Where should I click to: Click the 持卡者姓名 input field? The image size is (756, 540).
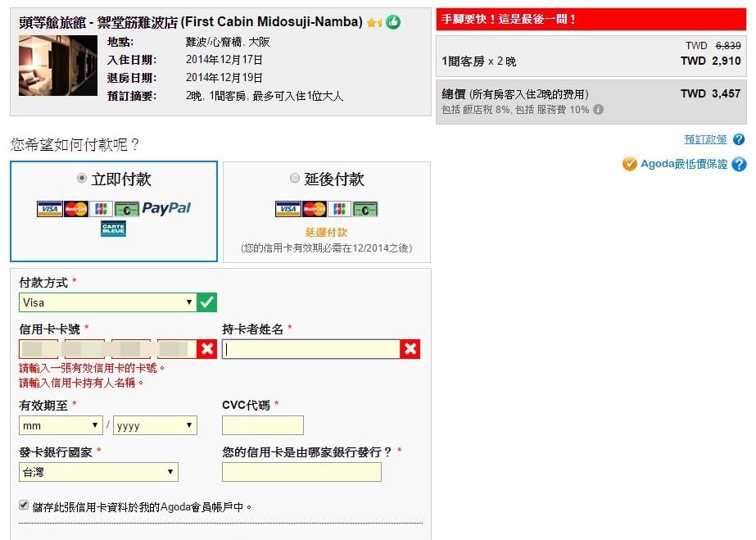point(311,349)
